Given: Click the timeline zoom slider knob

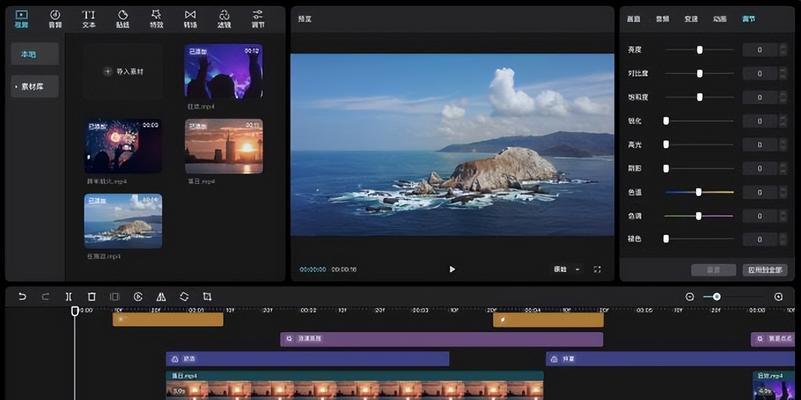Looking at the screenshot, I should point(717,297).
